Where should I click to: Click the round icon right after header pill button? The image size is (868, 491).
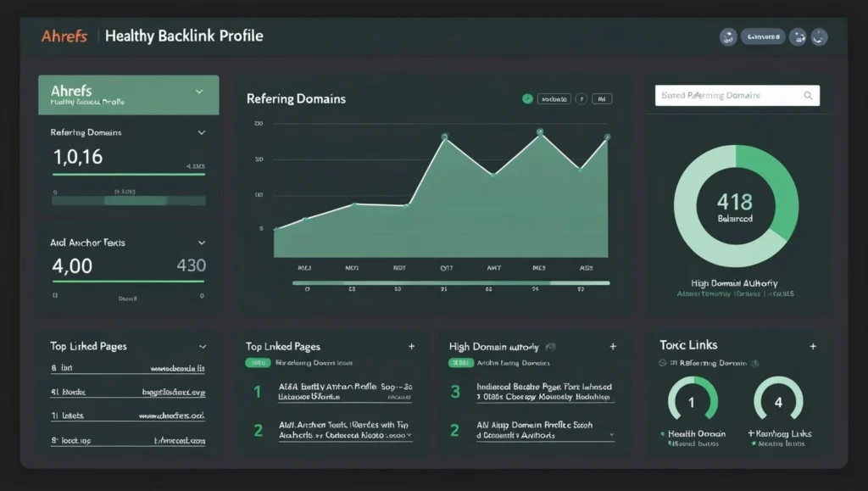click(x=798, y=37)
